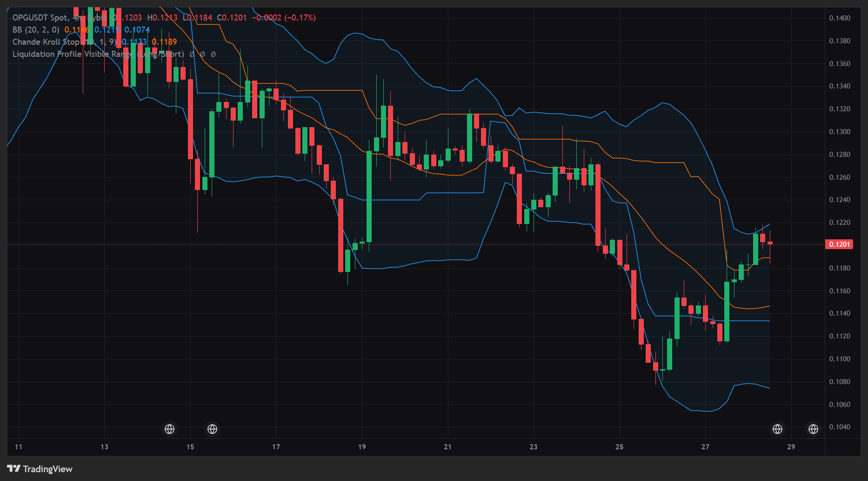Click the 0.1100 price axis label
This screenshot has width=868, height=481.
840,359
